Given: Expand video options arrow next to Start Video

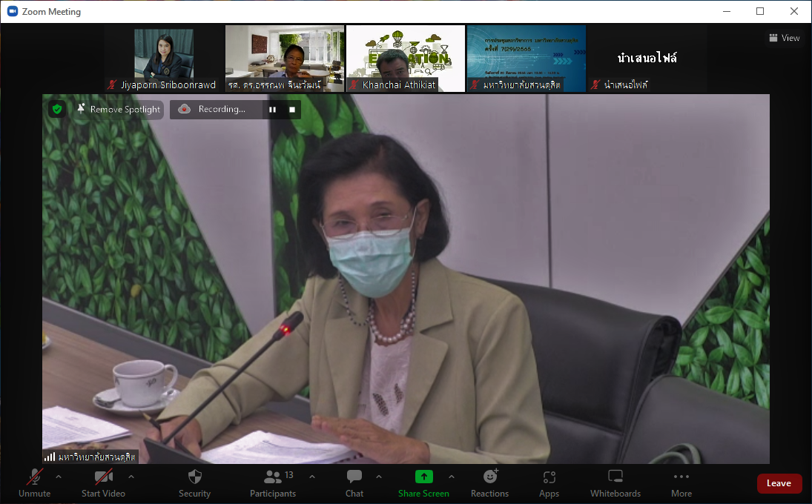Looking at the screenshot, I should tap(131, 477).
